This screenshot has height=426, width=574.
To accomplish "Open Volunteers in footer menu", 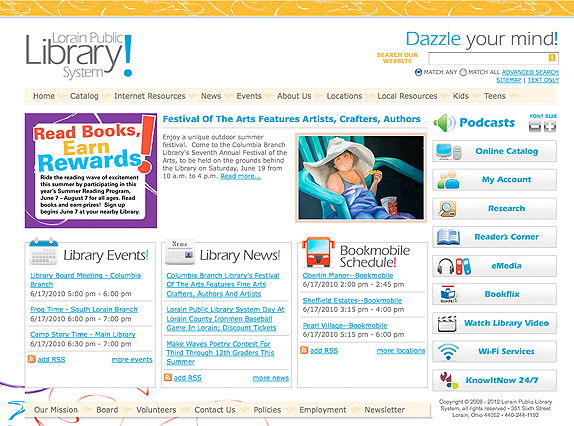I will (156, 410).
